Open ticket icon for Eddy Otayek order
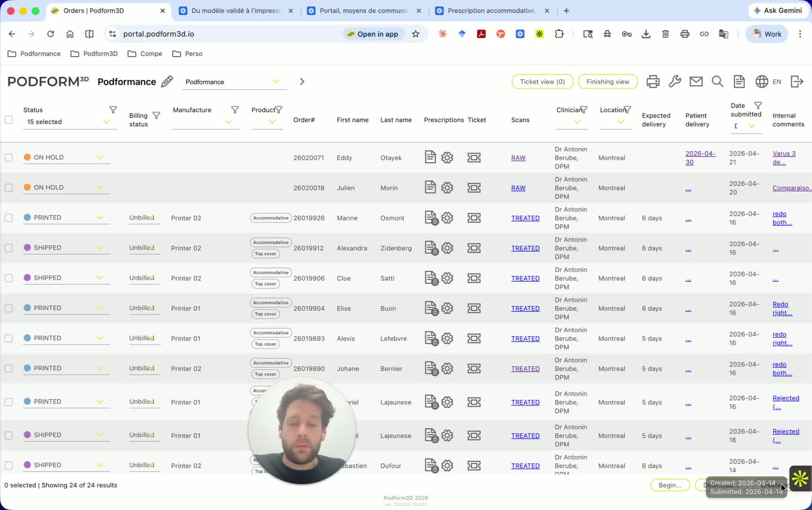 coord(474,157)
